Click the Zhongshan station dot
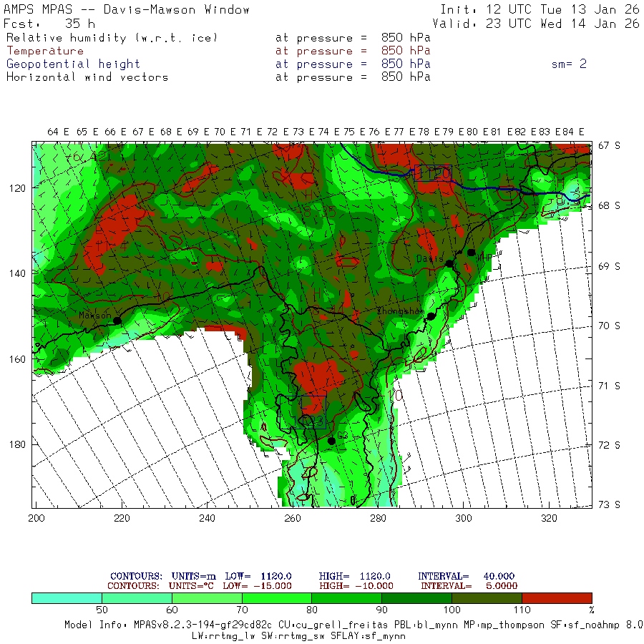 point(431,316)
